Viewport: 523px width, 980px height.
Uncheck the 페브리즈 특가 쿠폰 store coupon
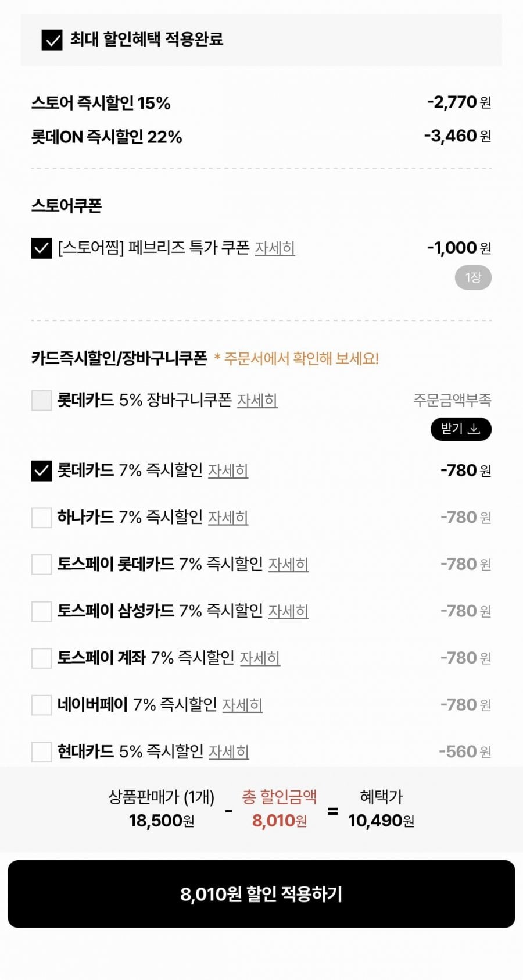pyautogui.click(x=42, y=248)
